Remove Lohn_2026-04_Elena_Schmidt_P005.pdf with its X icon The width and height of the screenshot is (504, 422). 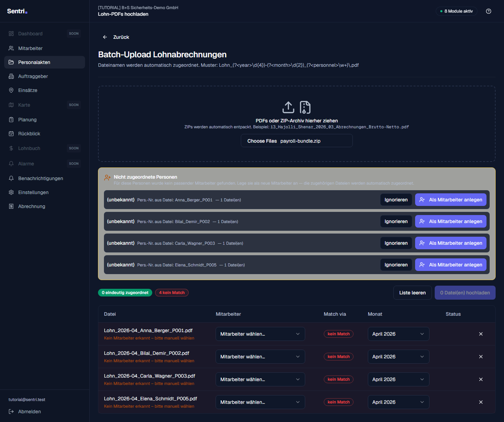pos(481,402)
